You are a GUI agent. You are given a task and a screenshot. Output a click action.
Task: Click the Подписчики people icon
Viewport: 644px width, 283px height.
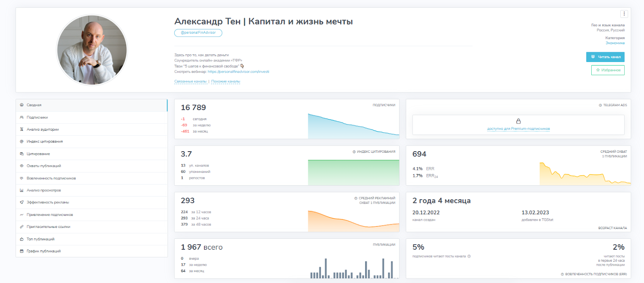22,117
